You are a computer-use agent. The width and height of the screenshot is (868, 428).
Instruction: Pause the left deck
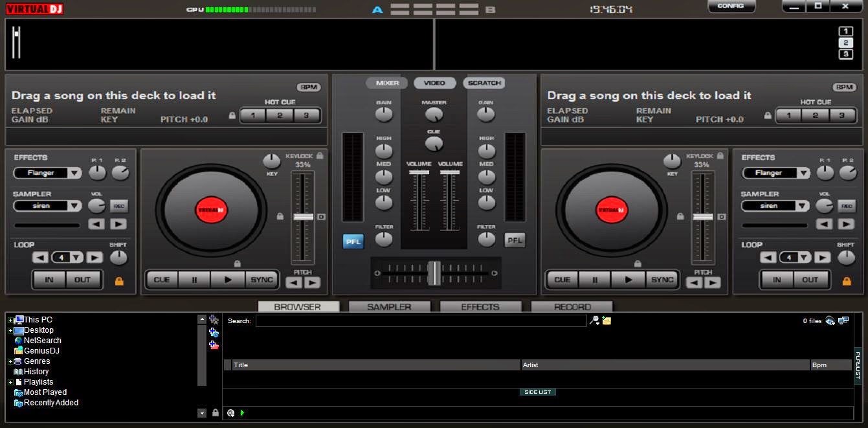coord(195,280)
